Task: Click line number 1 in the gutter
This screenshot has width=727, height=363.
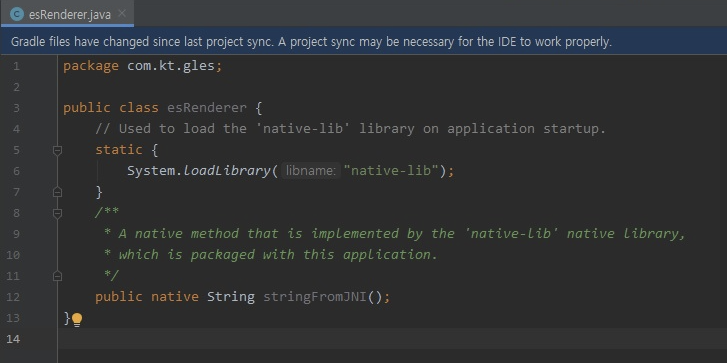Action: (16, 66)
